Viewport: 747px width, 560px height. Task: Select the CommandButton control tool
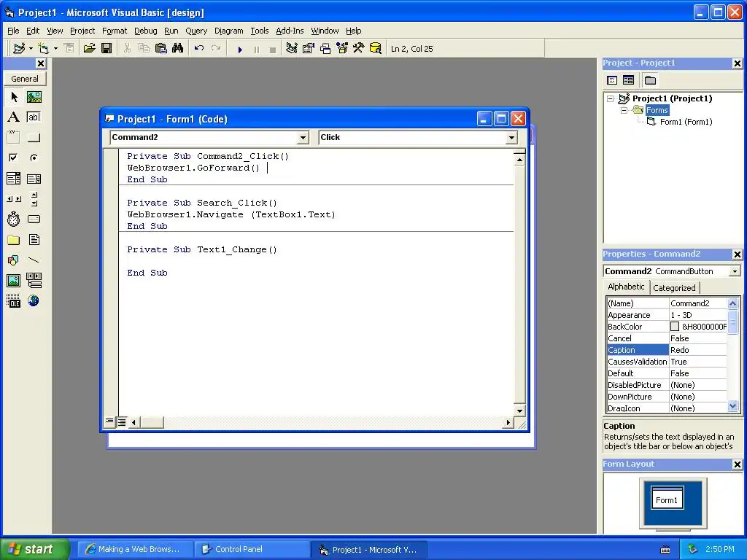coord(34,138)
